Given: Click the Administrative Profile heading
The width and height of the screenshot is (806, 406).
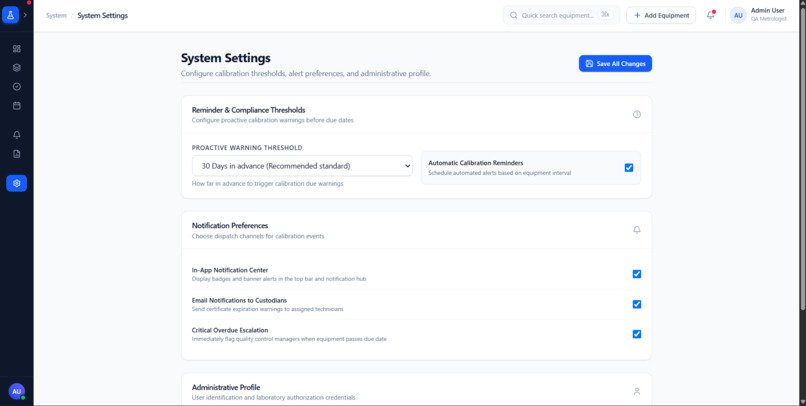Looking at the screenshot, I should pos(226,387).
